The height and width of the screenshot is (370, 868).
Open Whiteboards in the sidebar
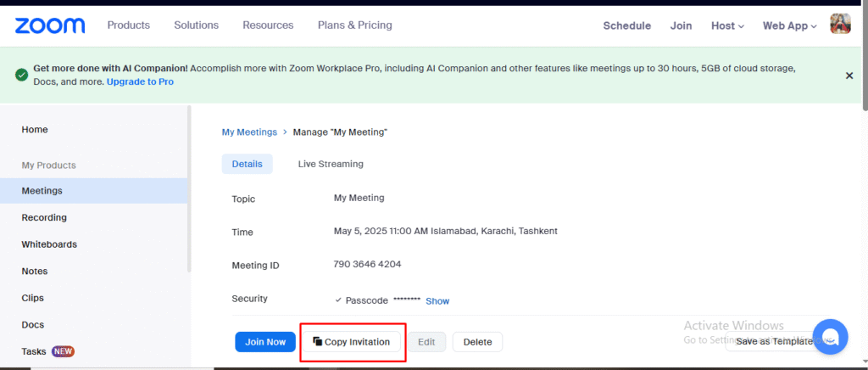49,244
